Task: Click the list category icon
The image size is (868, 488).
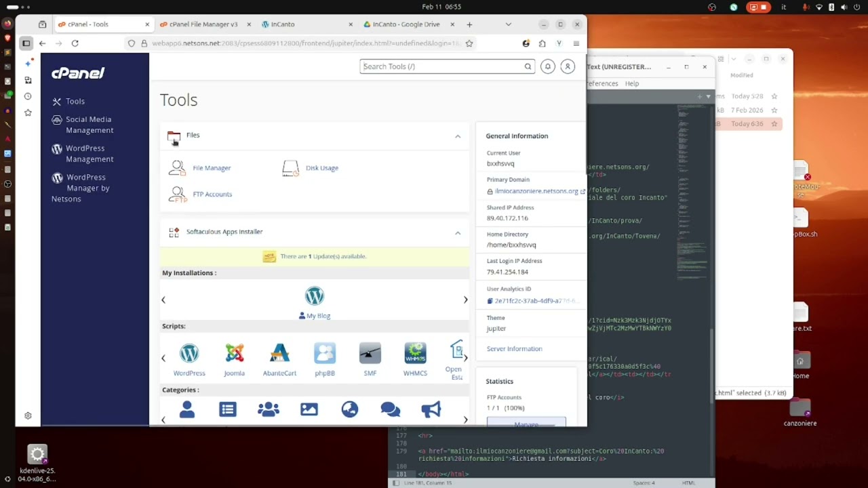Action: tap(228, 409)
